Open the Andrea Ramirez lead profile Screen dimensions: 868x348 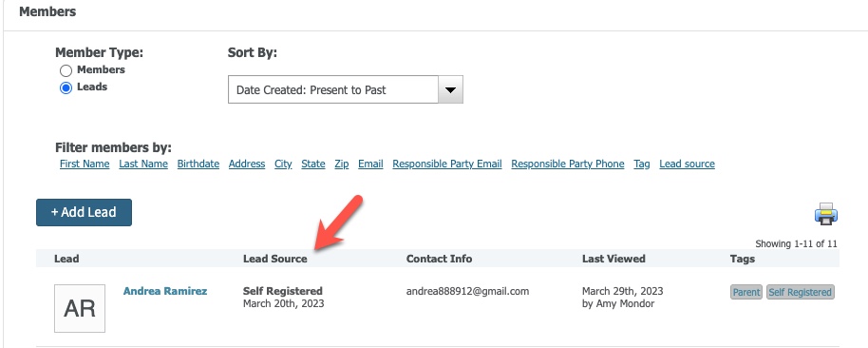(165, 291)
